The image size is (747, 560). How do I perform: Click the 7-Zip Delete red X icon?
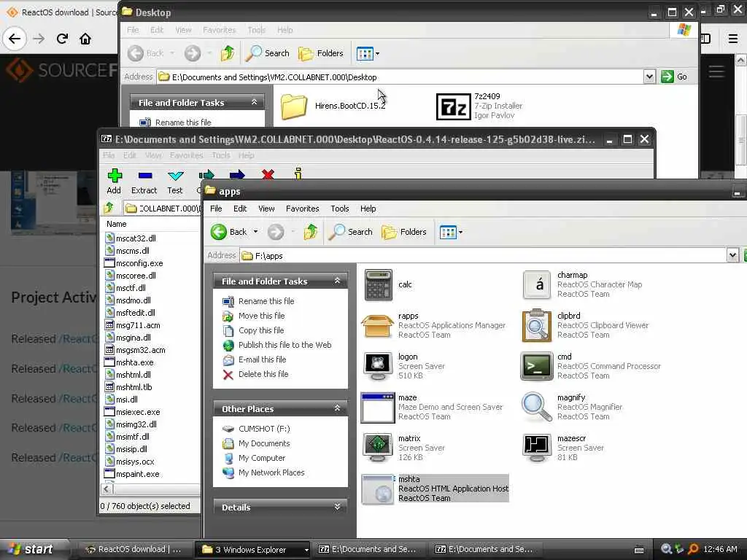click(x=268, y=174)
